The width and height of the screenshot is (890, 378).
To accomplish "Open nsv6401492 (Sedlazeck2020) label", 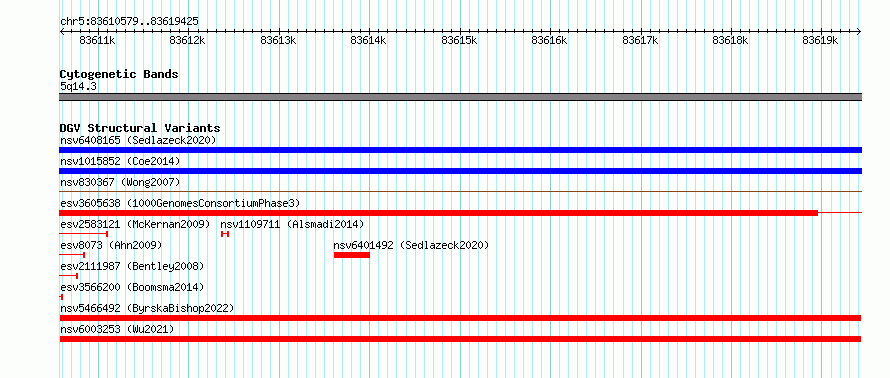I will 411,245.
